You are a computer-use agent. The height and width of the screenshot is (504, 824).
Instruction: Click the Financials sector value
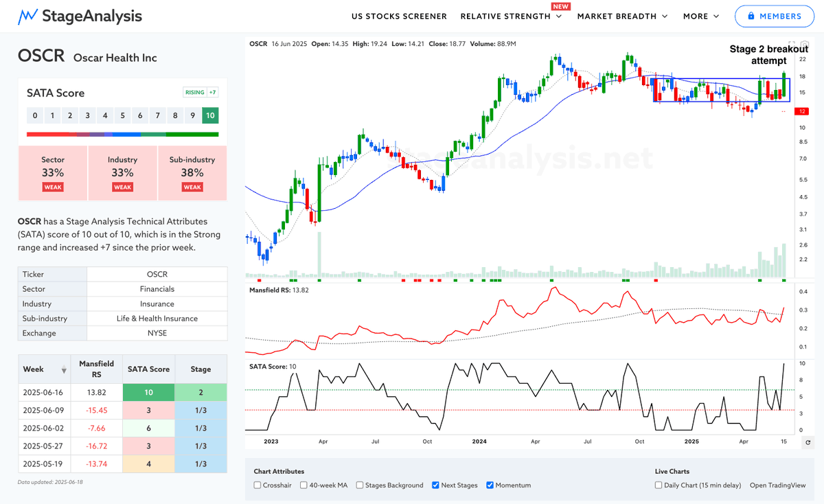[x=157, y=289]
